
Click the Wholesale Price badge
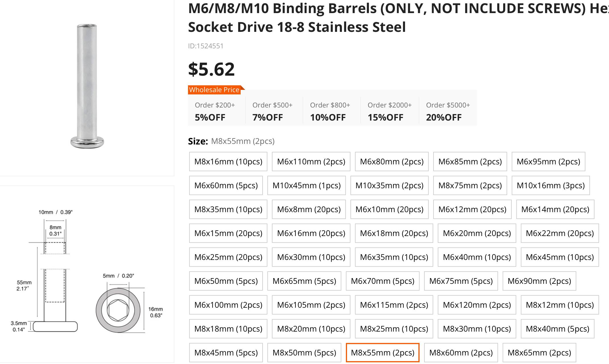(x=214, y=90)
